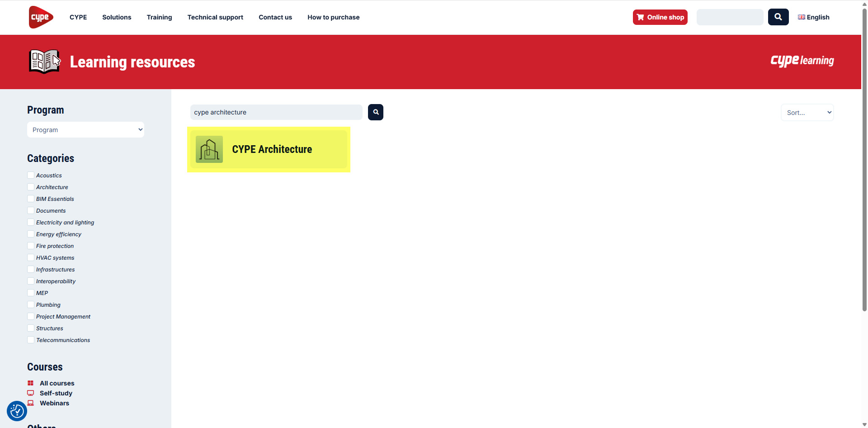
Task: Click the Learning resources book icon
Action: tap(44, 62)
